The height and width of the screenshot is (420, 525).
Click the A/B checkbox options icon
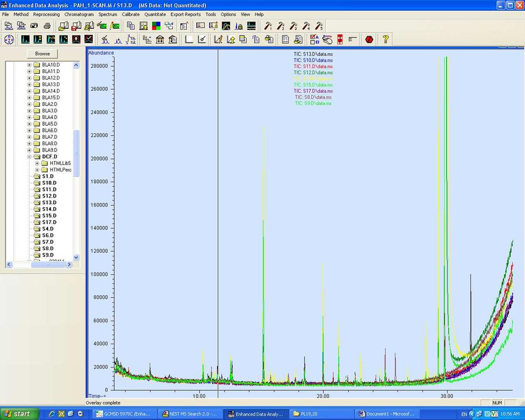(x=314, y=39)
